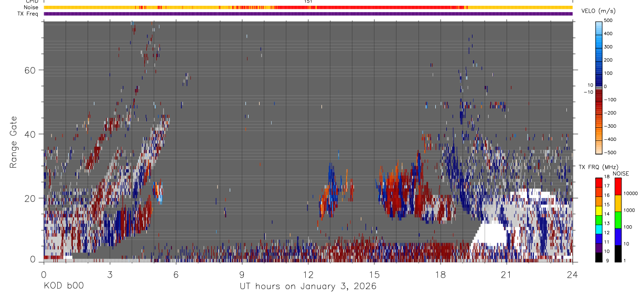Viewport: 644px width, 297px height.
Task: Click the CPID value 151
Action: pos(308,2)
